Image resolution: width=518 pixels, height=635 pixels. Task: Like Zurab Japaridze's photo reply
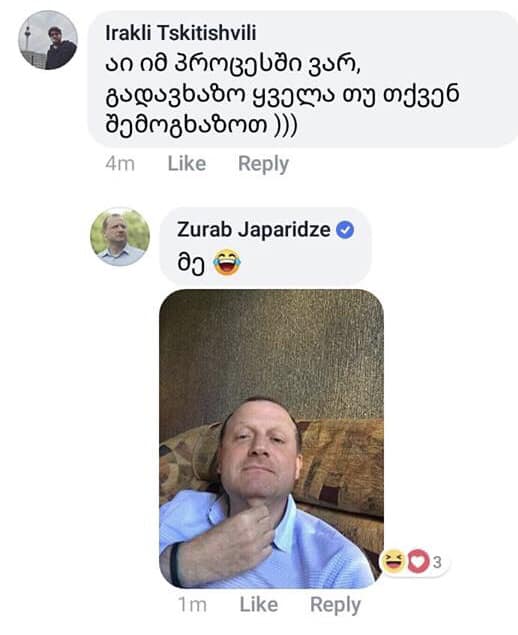259,605
